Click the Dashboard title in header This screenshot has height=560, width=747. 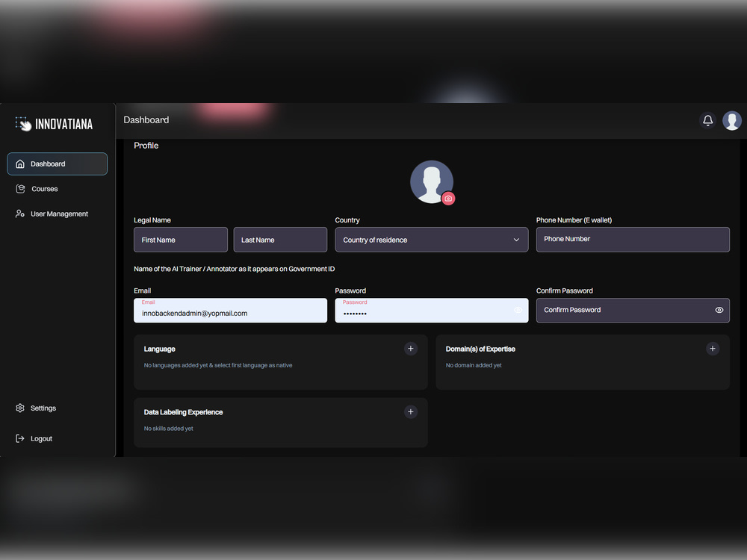(x=146, y=120)
